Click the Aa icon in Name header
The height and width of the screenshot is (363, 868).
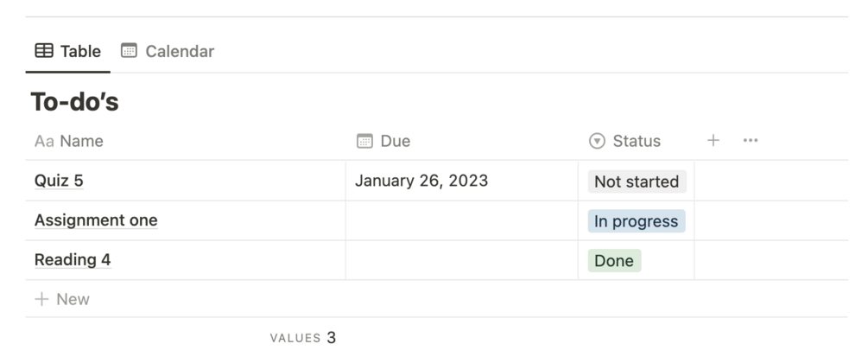(44, 141)
